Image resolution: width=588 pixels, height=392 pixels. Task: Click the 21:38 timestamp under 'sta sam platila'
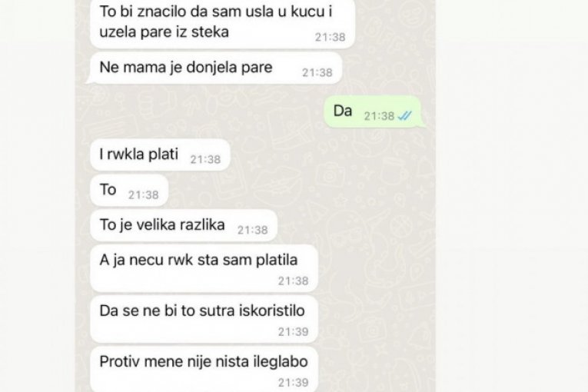(x=294, y=281)
